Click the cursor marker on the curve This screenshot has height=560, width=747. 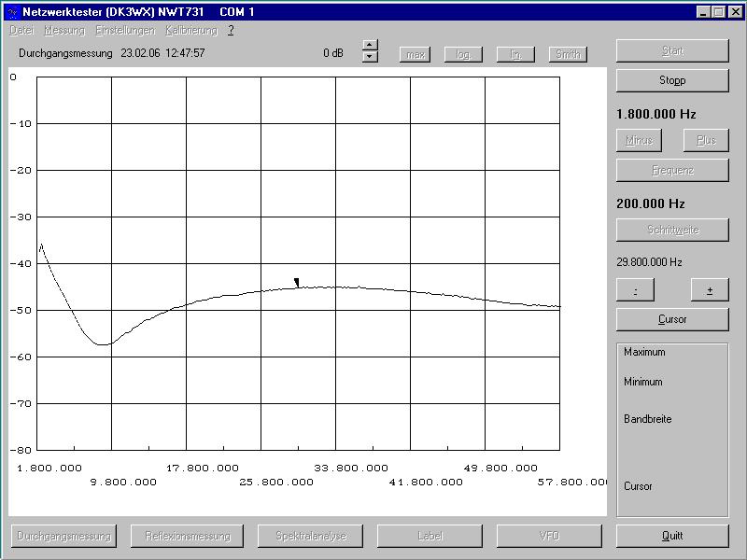[297, 282]
